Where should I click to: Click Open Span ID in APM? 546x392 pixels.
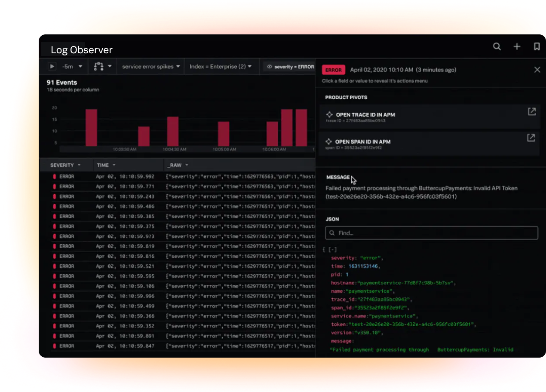coord(363,141)
